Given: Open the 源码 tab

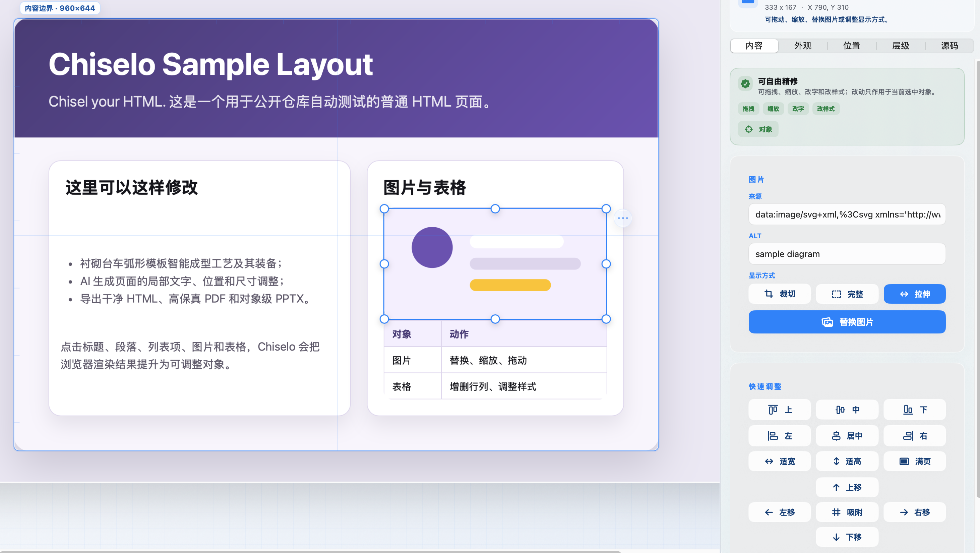Looking at the screenshot, I should [x=950, y=46].
